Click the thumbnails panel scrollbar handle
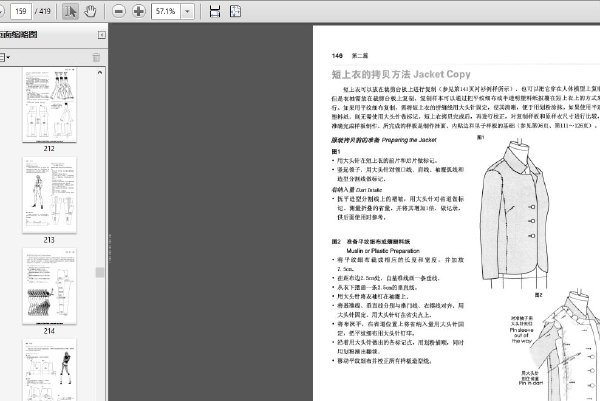Screen dimensions: 600x401 (100, 272)
